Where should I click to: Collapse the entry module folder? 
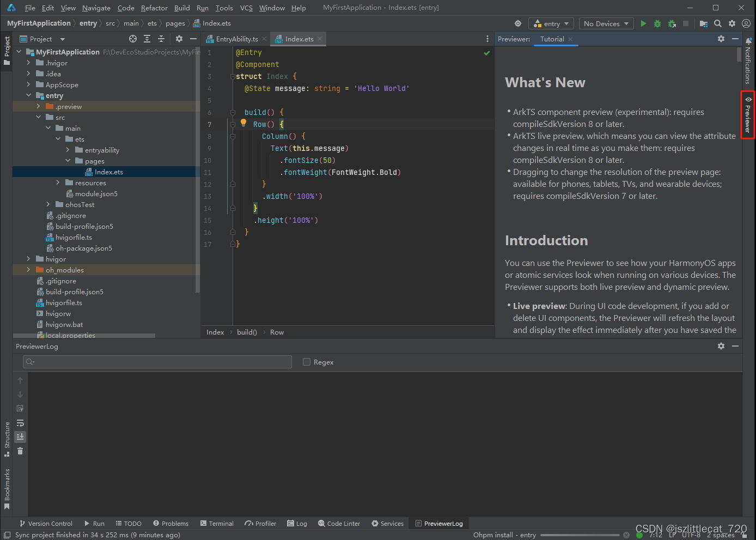(x=28, y=95)
